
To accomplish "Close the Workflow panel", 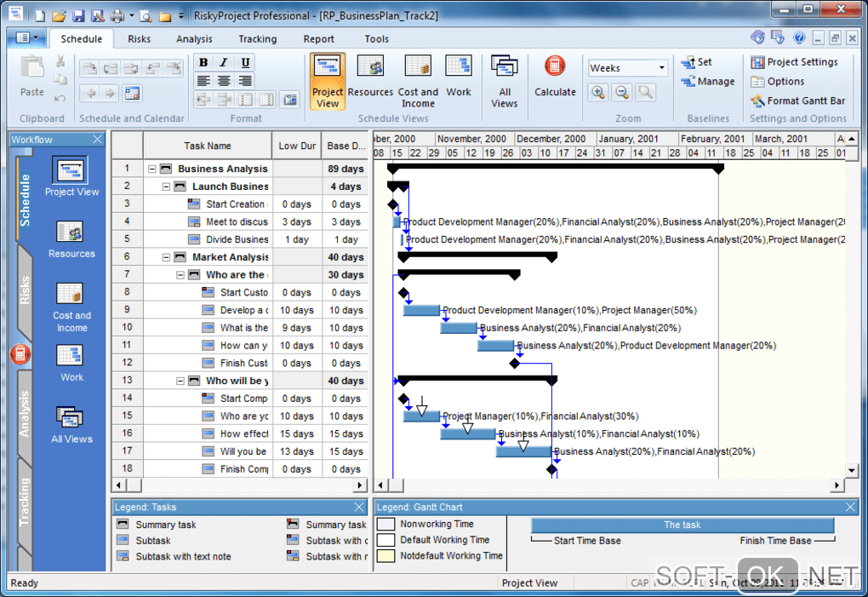I will click(97, 139).
